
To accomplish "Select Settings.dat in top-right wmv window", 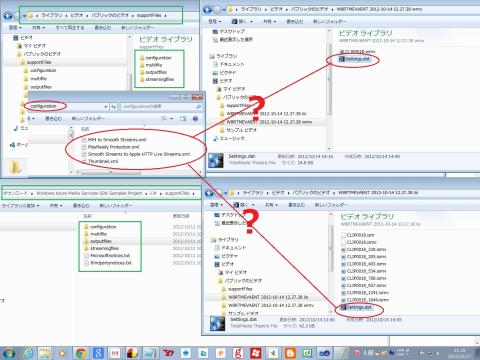I will coord(355,59).
